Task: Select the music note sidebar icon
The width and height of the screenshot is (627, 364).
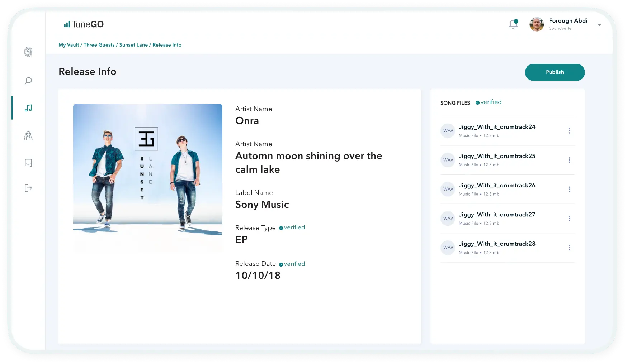Action: point(28,108)
